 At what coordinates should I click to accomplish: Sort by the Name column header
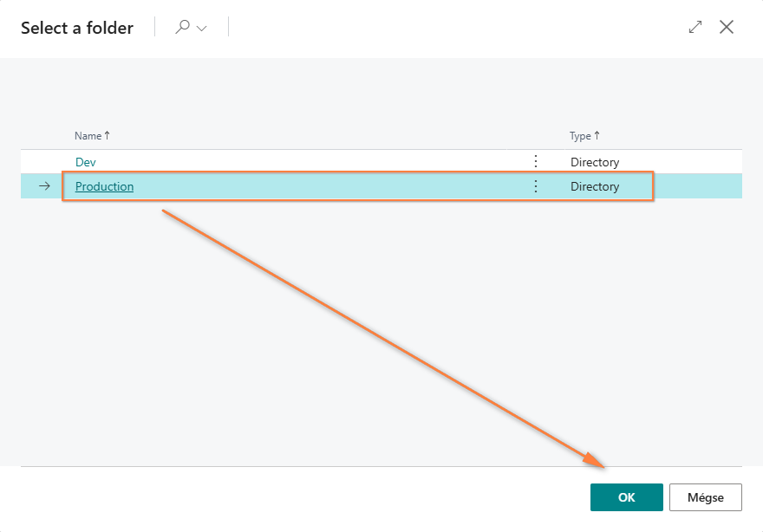88,136
